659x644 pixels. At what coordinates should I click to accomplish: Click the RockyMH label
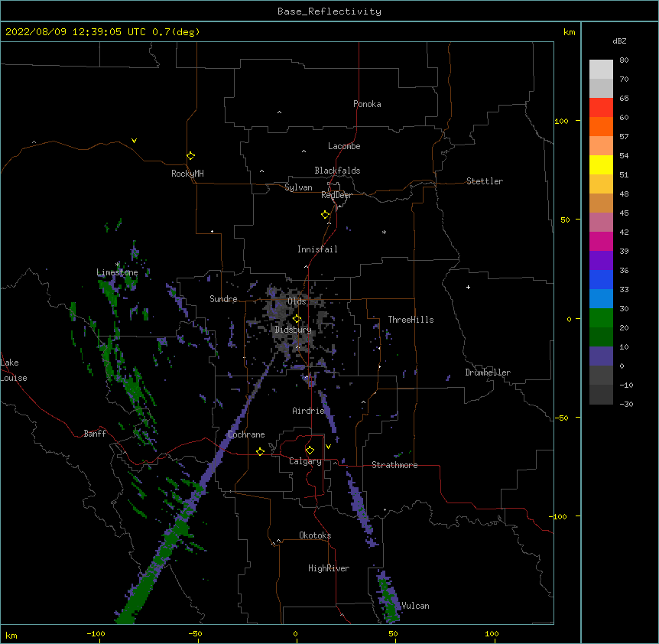187,174
